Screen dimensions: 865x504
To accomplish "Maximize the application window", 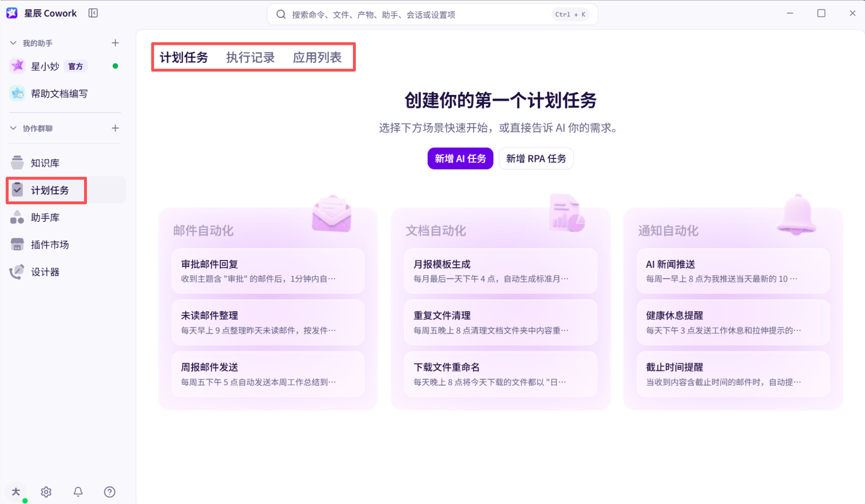I will coord(822,13).
